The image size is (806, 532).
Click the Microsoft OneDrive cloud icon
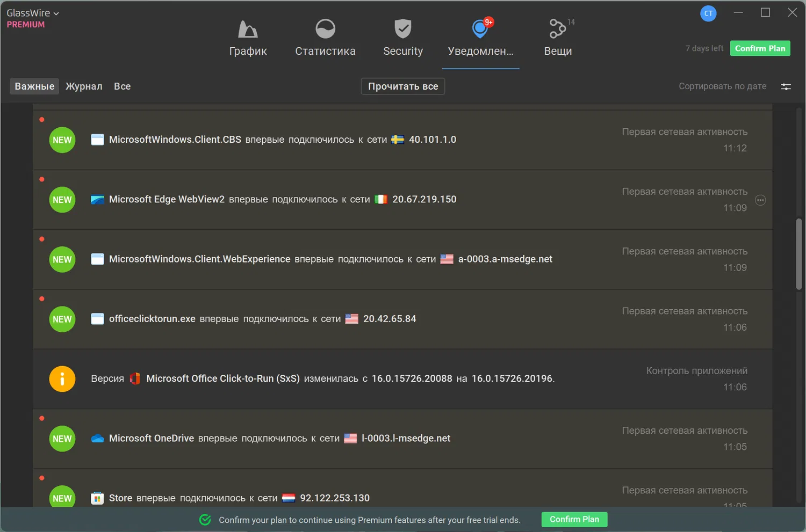click(x=97, y=439)
